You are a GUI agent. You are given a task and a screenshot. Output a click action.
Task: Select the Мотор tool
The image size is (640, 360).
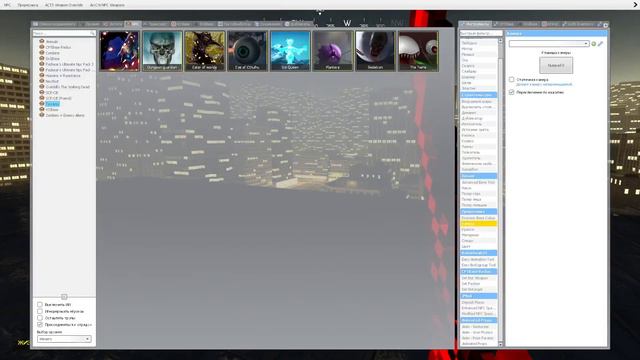(479, 49)
